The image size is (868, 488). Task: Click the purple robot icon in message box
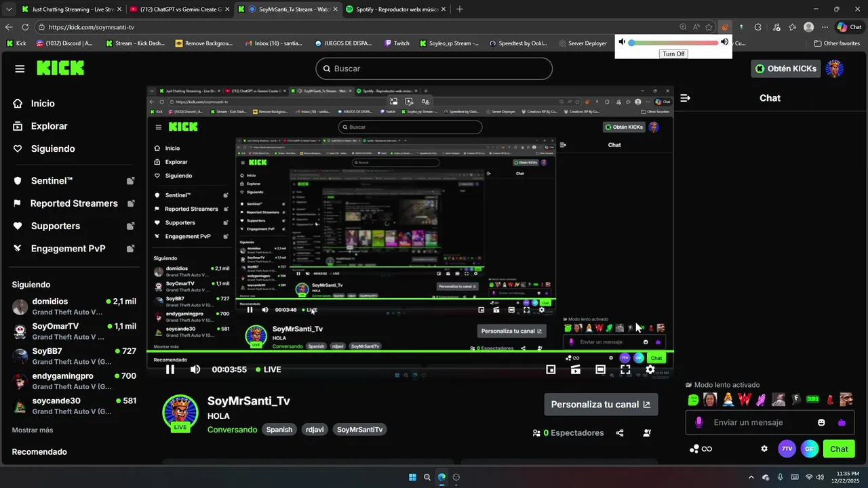tap(842, 422)
